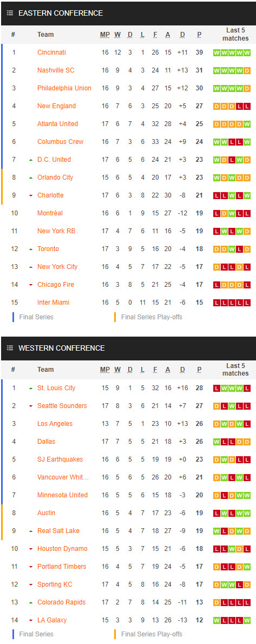Viewport: 256px width, 644px height.
Task: Click red down arrow beside LA Galaxy
Action: pos(31,621)
